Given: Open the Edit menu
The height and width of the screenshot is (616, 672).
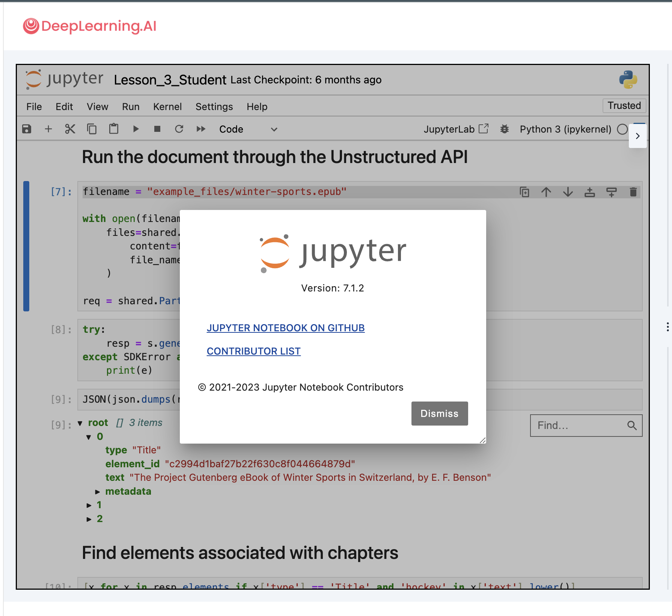Looking at the screenshot, I should (64, 107).
